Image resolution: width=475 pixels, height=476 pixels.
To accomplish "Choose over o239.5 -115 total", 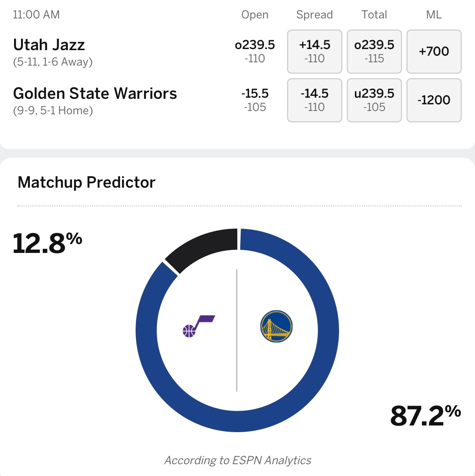I will 374,52.
